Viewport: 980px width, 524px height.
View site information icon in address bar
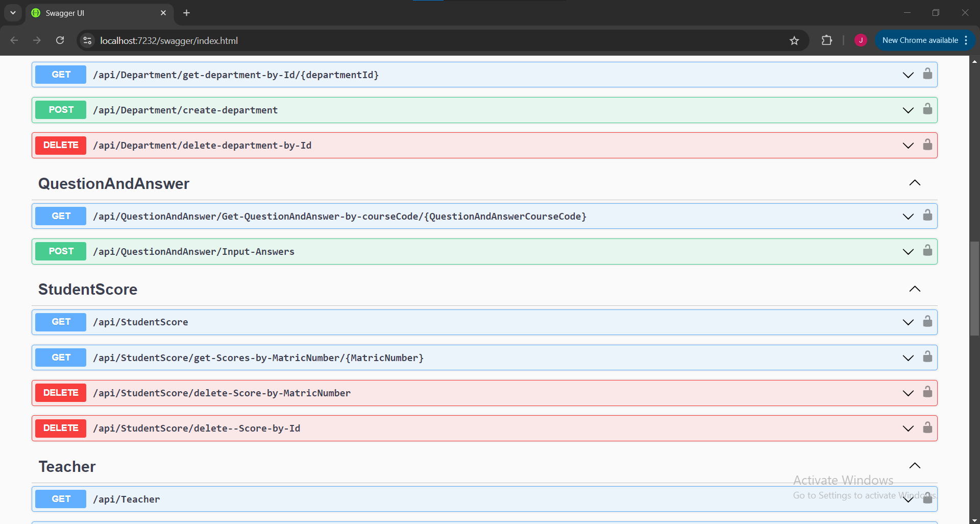pyautogui.click(x=88, y=40)
